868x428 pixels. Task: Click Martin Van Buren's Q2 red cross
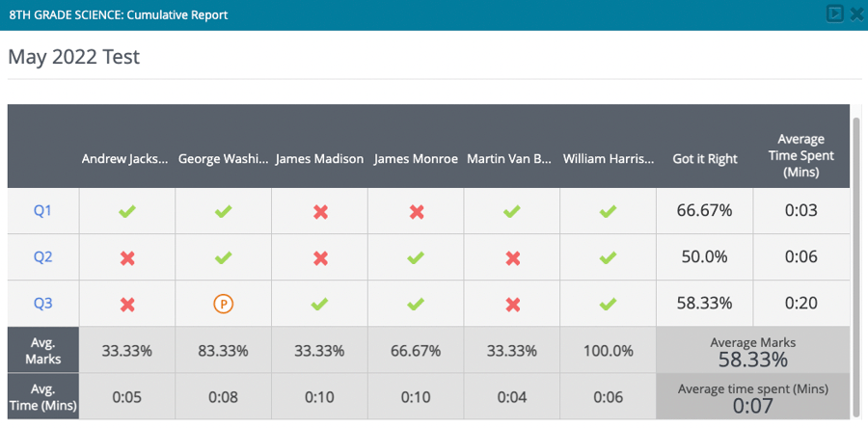(513, 257)
